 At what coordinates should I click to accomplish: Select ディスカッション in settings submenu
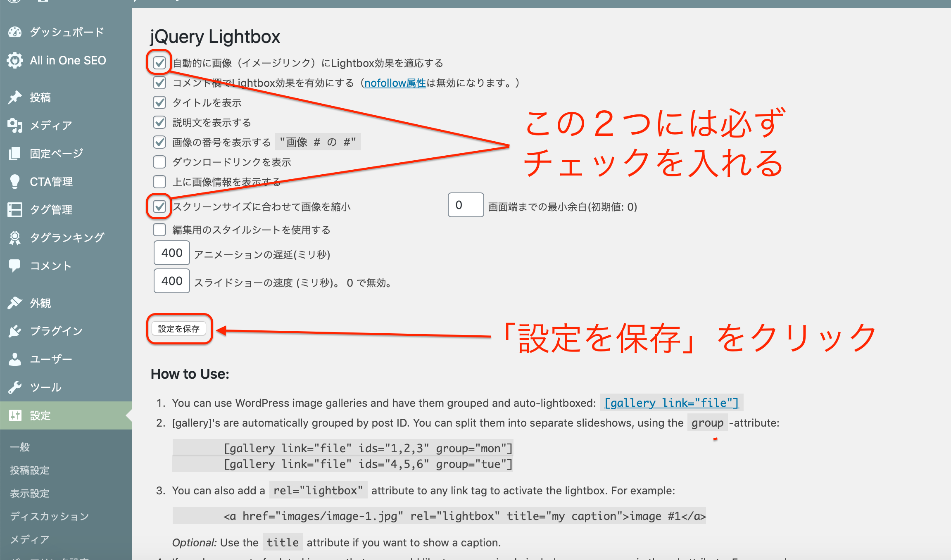tap(50, 516)
